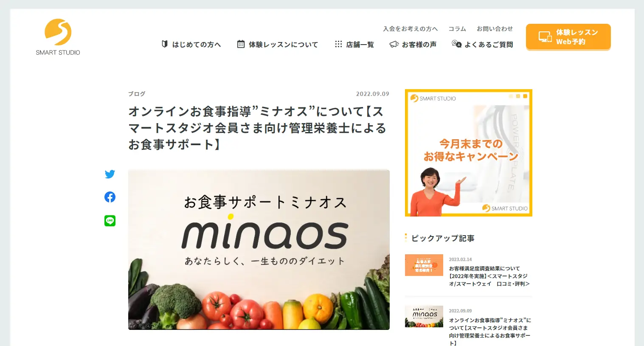Open 入会をお考えの方へ link
The height and width of the screenshot is (346, 644).
point(410,29)
